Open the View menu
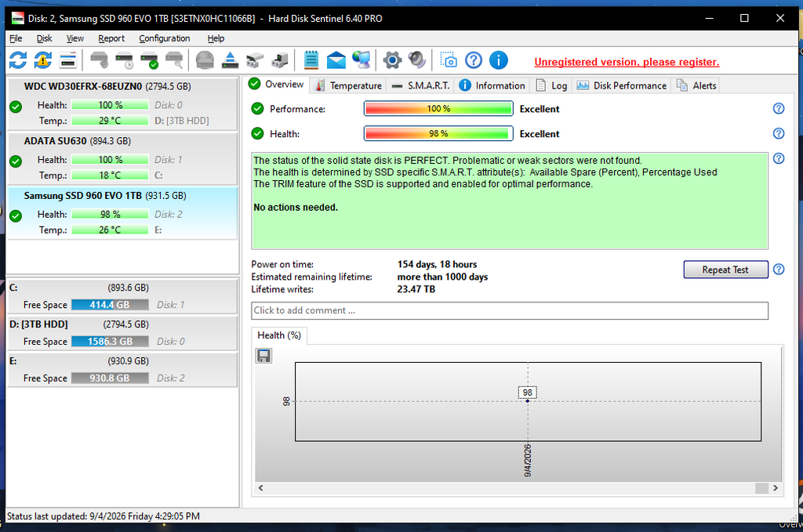 (x=74, y=38)
